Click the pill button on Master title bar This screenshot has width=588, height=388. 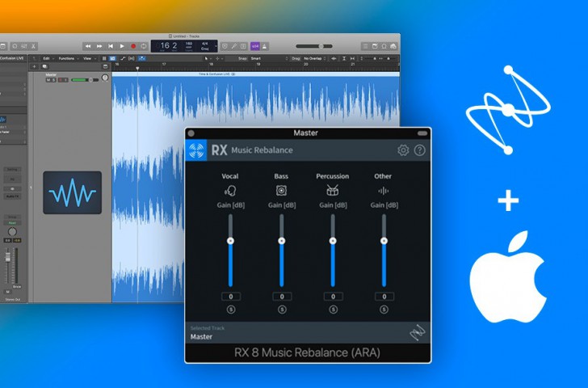[422, 133]
